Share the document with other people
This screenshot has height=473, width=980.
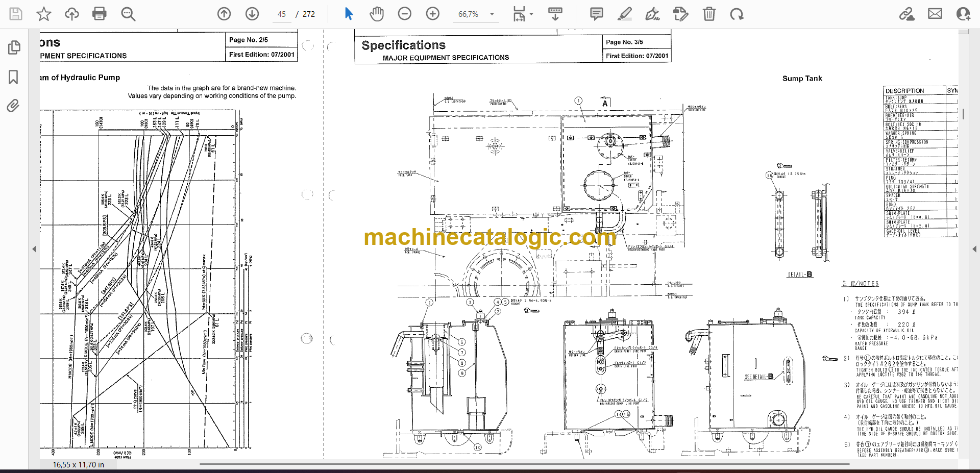pyautogui.click(x=963, y=14)
